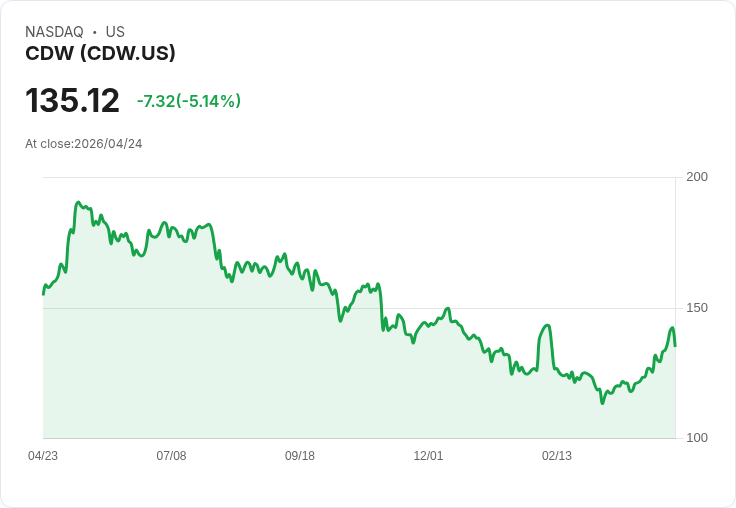The width and height of the screenshot is (736, 508).
Task: Open the CDW (CDW.US) stock title
Action: pyautogui.click(x=100, y=53)
